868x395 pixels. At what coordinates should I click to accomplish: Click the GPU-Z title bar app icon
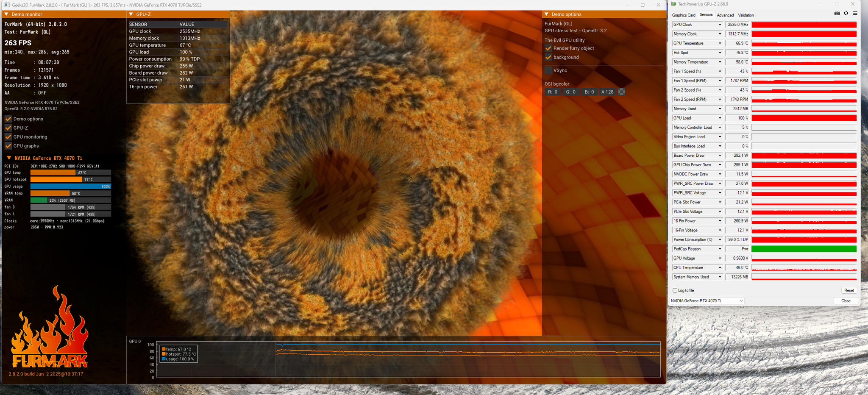click(x=673, y=4)
